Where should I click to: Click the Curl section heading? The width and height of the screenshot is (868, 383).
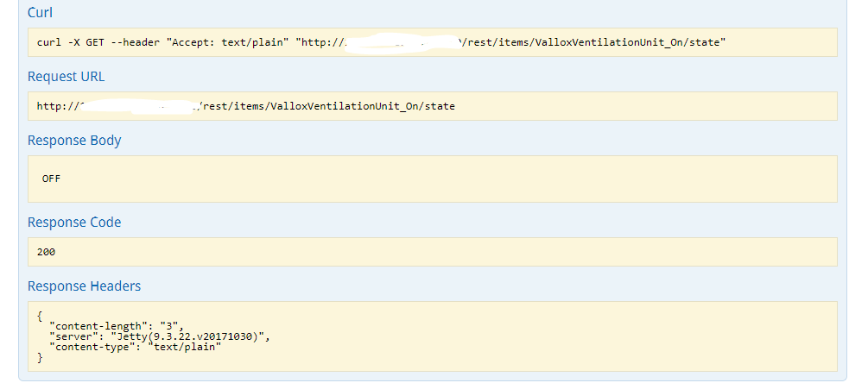(x=38, y=12)
